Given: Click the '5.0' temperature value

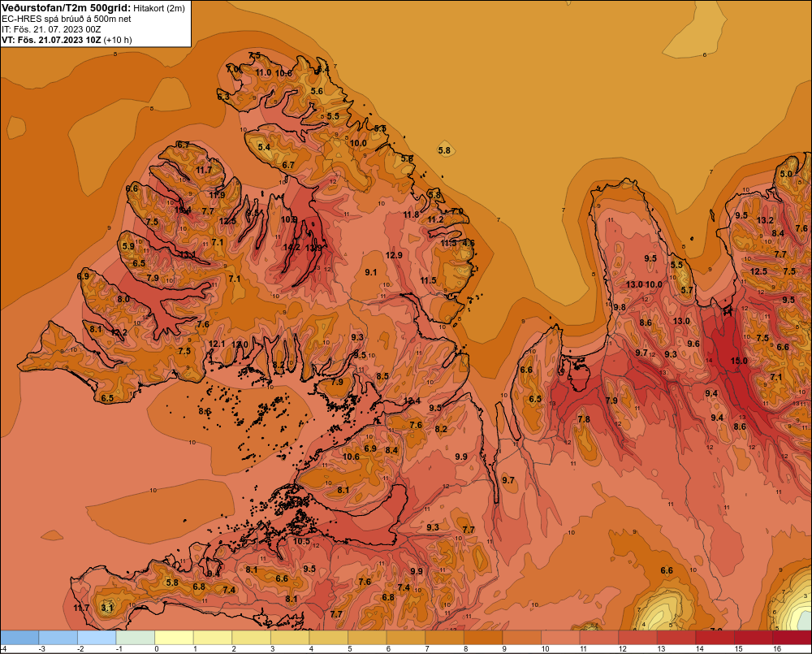Looking at the screenshot, I should coord(786,174).
